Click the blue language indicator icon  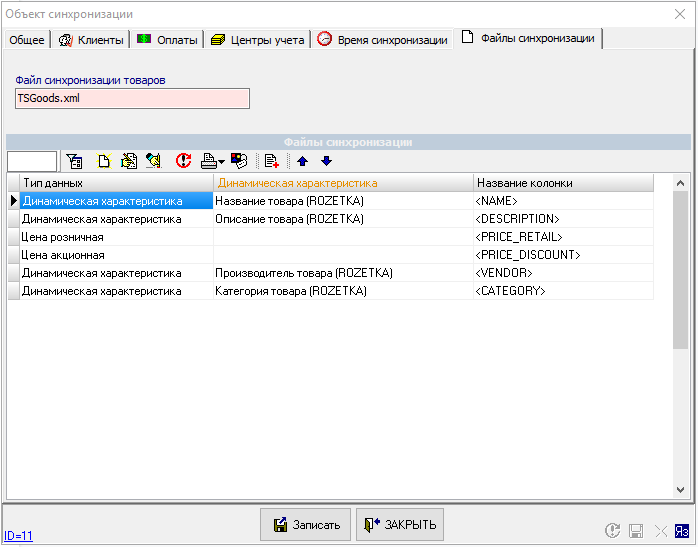pyautogui.click(x=683, y=531)
